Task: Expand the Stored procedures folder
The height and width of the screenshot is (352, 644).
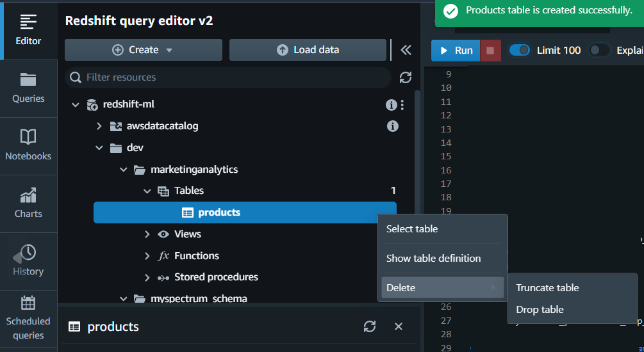Action: (x=147, y=278)
